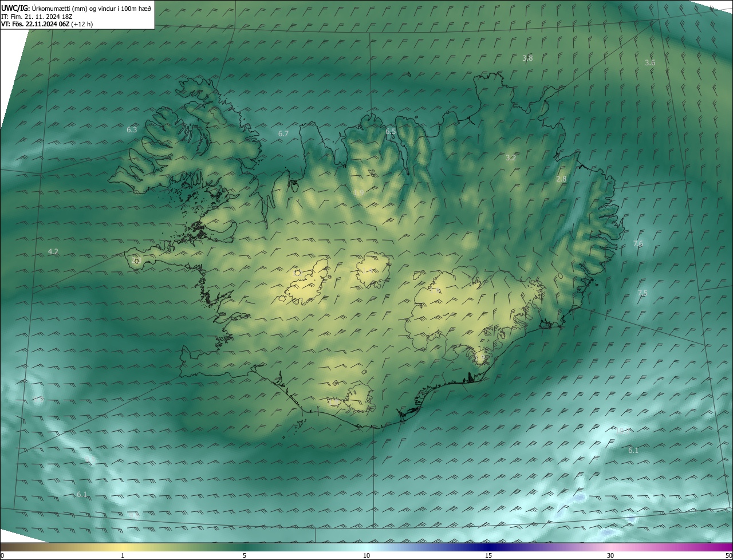Viewport: 733px width, 560px height.
Task: Click the 1 tick on the colour scale
Action: point(123,555)
